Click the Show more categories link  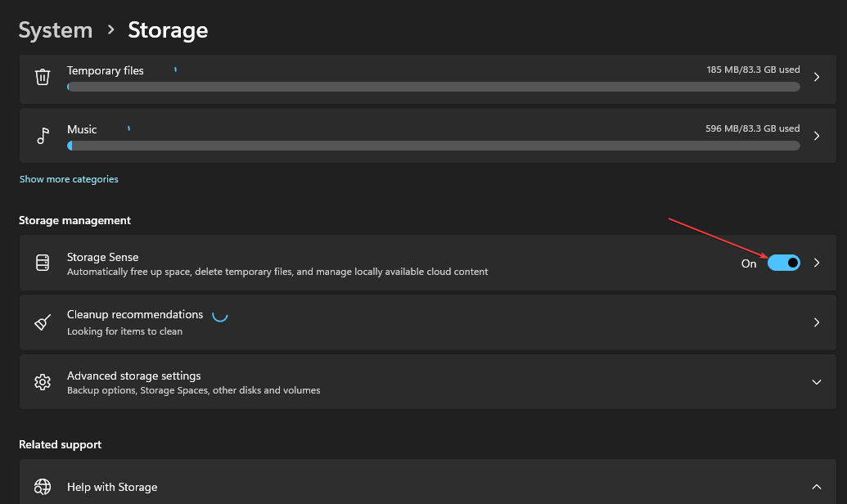(69, 178)
